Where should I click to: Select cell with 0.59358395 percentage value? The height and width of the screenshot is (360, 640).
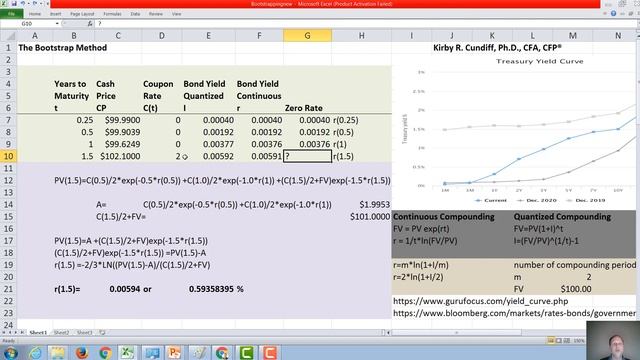(x=209, y=289)
